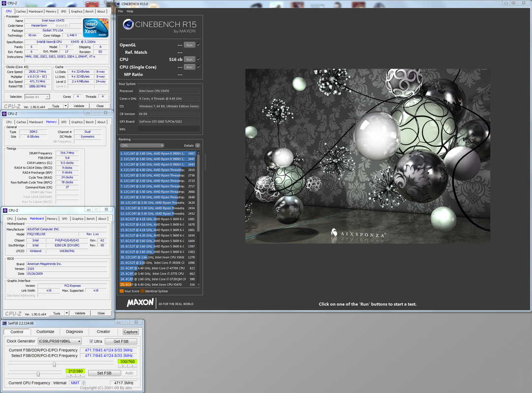Click the SetFSB title bar icon
532x393 pixels.
point(5,323)
